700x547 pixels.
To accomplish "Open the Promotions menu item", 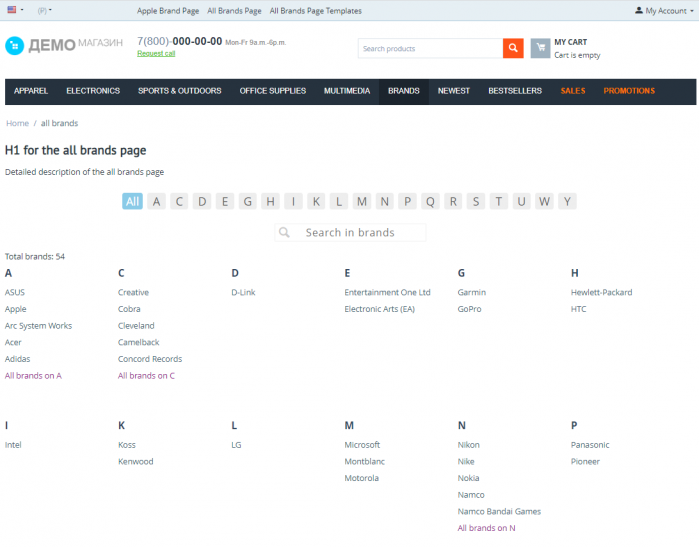I will click(x=629, y=91).
